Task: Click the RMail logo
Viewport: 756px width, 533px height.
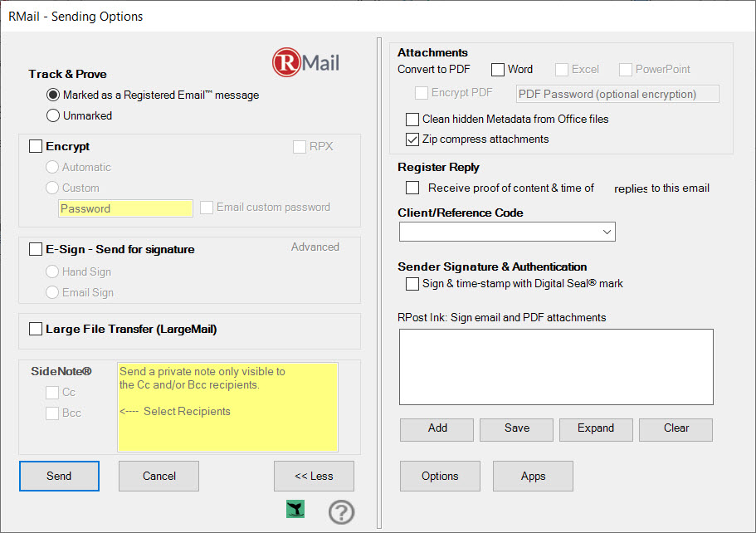Action: [305, 62]
